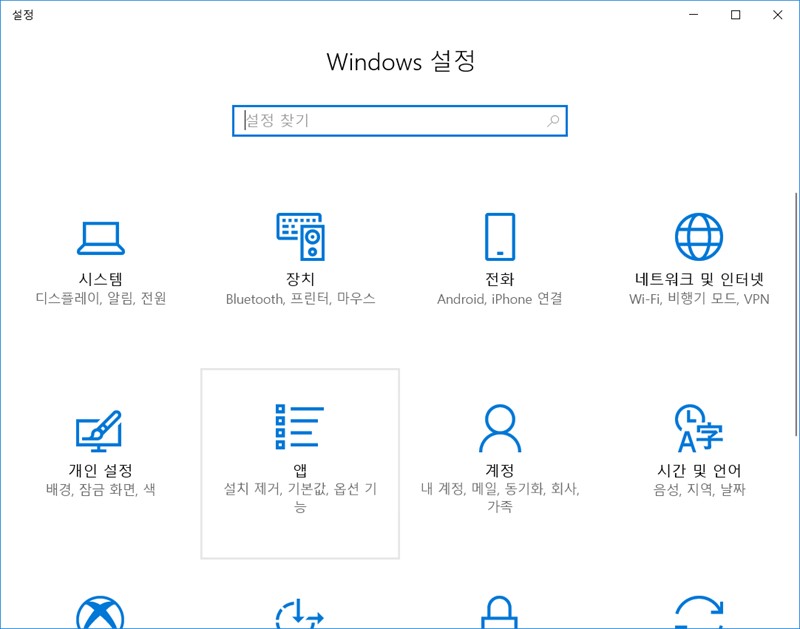Open the 네트워크 및 인터넷 globe icon
Image resolution: width=800 pixels, height=629 pixels.
point(699,237)
